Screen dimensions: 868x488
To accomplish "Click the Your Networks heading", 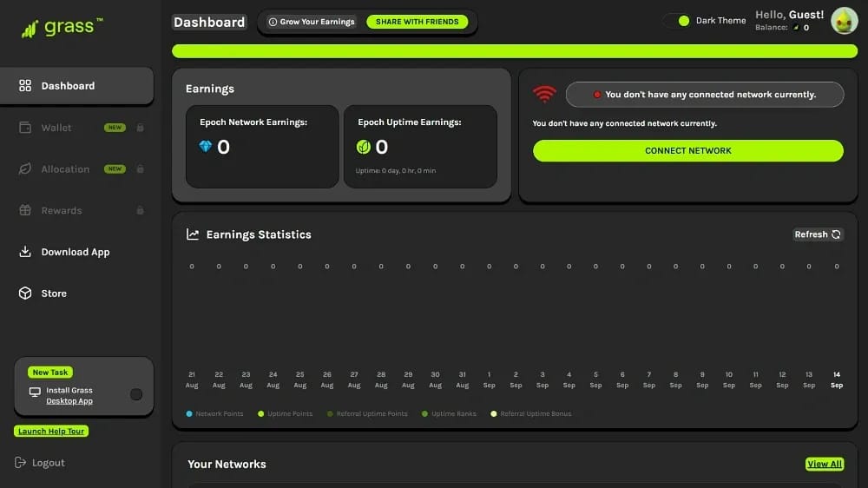I will [x=227, y=465].
